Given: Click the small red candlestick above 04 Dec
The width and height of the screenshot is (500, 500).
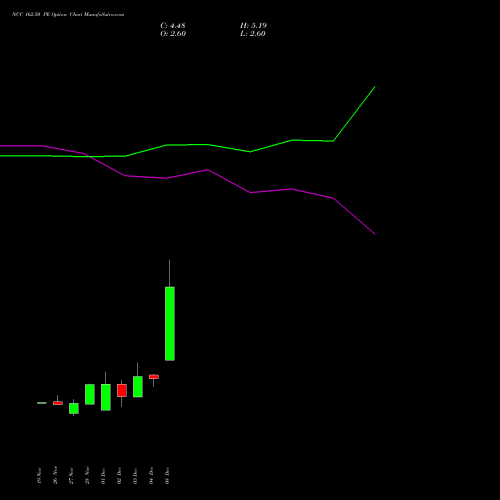Looking at the screenshot, I should [154, 377].
